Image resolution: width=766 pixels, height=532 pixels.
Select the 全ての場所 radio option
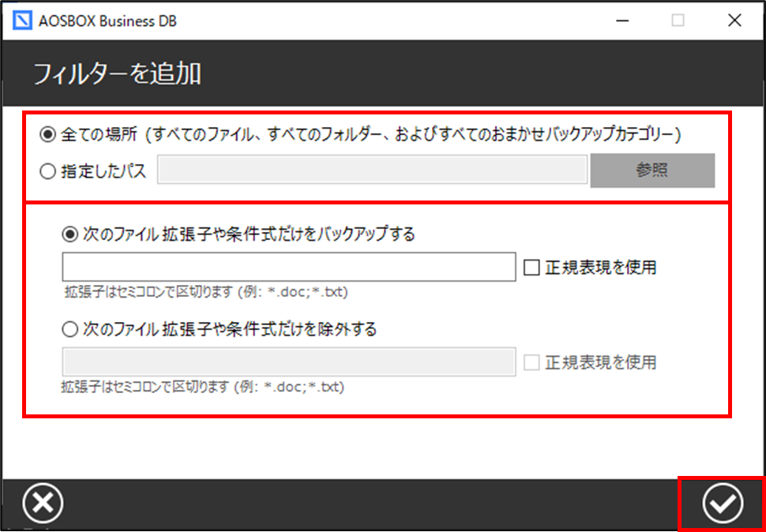[x=47, y=135]
